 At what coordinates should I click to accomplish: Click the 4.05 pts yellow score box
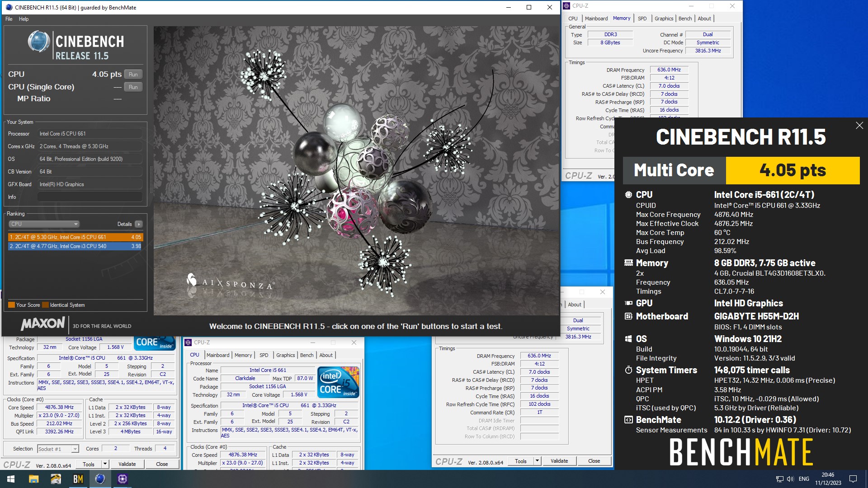coord(793,170)
